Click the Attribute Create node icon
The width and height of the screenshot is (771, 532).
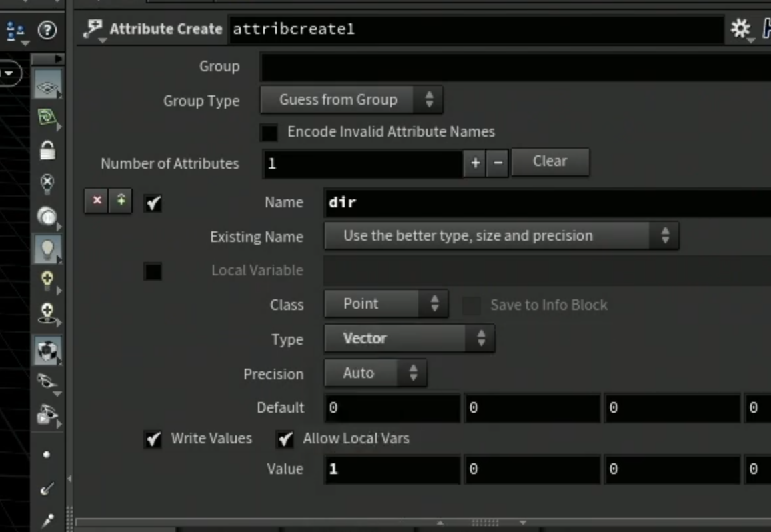93,29
